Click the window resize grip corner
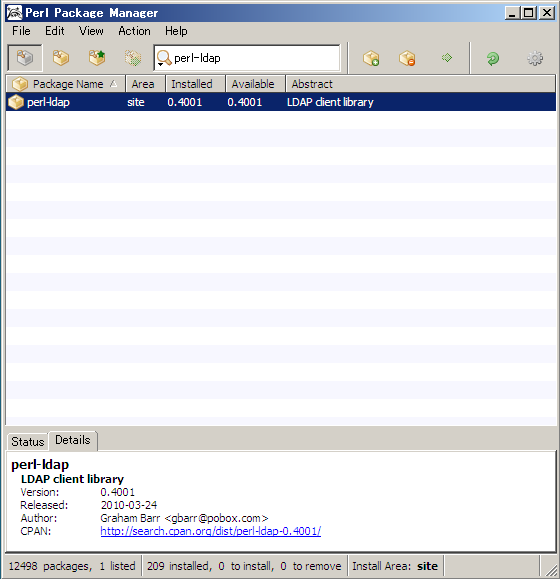 551,570
